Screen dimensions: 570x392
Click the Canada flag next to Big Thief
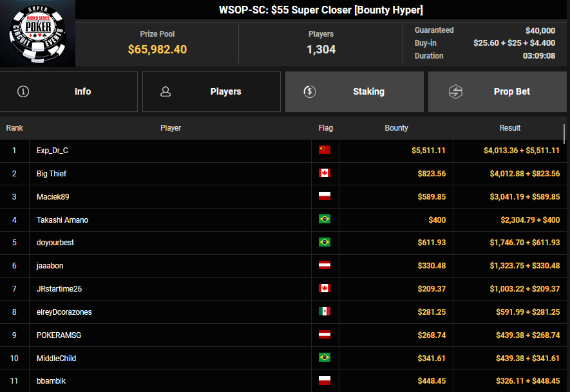[x=325, y=174]
